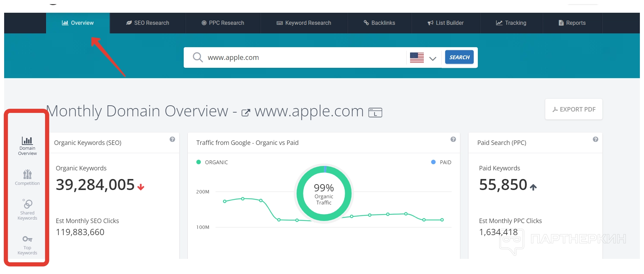Expand the country dropdown chevron
The image size is (644, 274).
(x=433, y=59)
